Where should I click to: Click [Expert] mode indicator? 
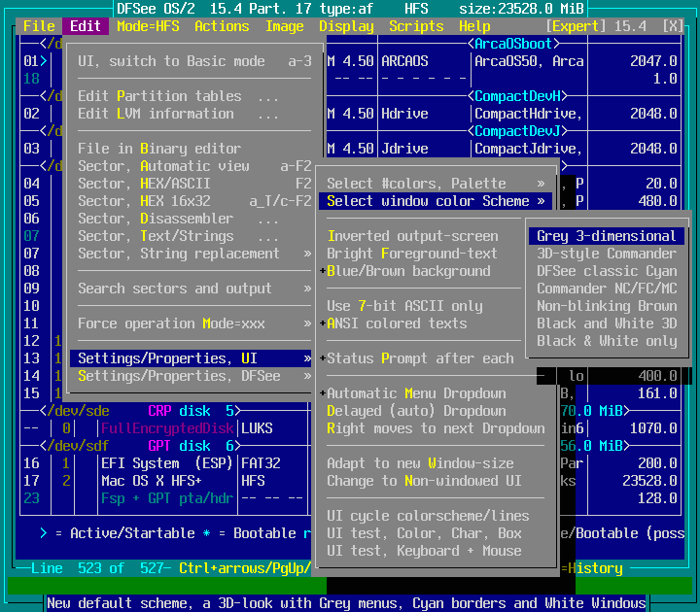[576, 26]
